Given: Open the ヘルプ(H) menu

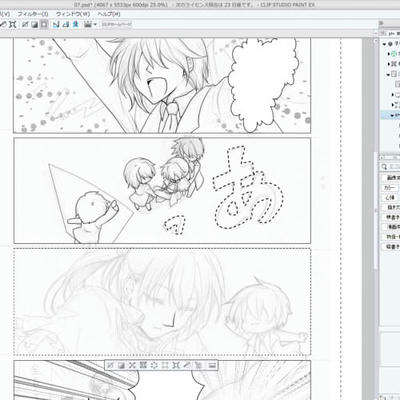Looking at the screenshot, I should [x=109, y=14].
